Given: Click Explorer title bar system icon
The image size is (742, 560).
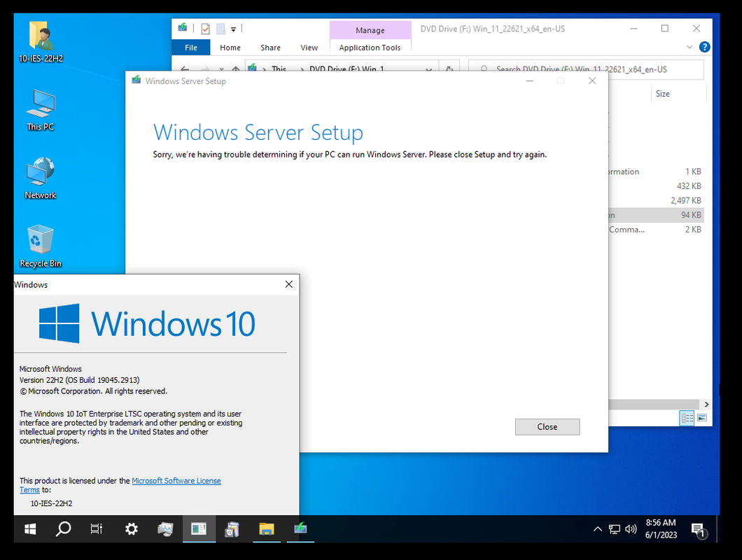Looking at the screenshot, I should pos(183,28).
